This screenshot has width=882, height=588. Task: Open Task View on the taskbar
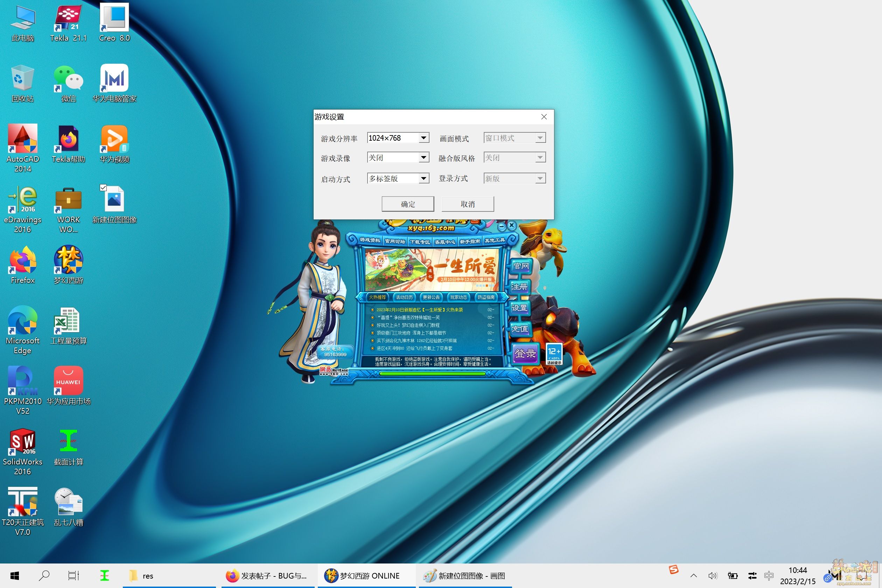click(73, 576)
